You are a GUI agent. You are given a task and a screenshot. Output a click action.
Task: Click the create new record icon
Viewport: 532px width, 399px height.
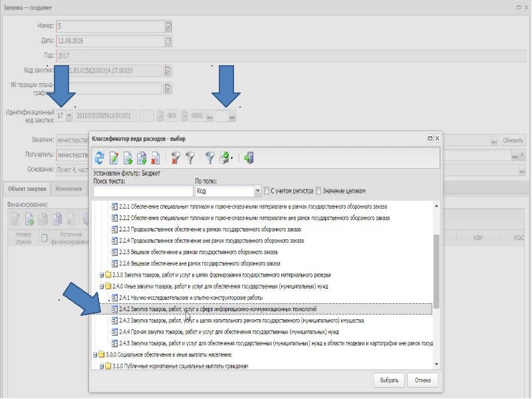click(x=128, y=158)
